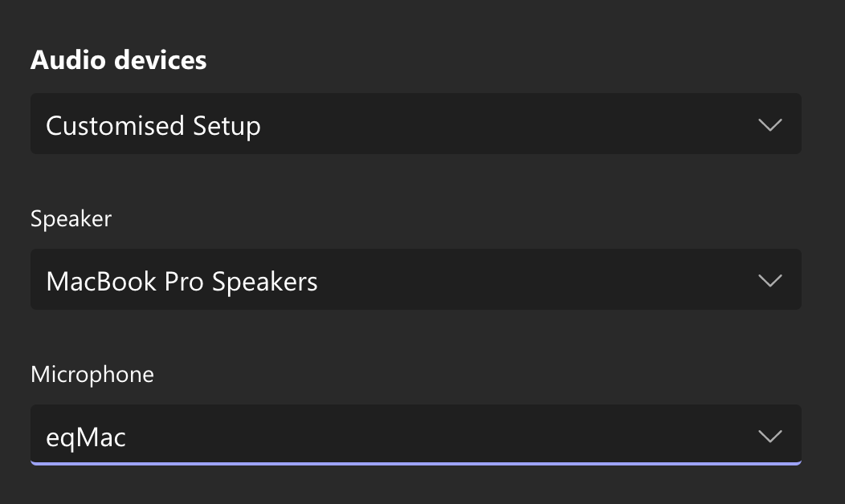The height and width of the screenshot is (504, 845).
Task: Click the chevron icon beside MacBook Pro Speakers
Action: point(769,281)
